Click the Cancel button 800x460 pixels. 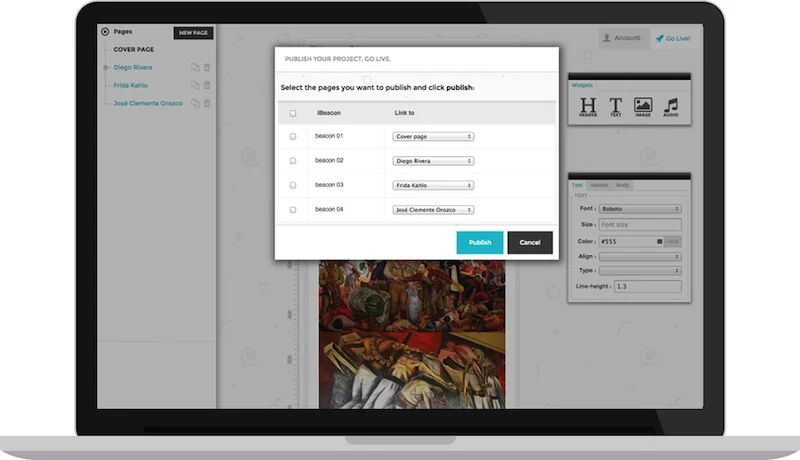pos(530,242)
